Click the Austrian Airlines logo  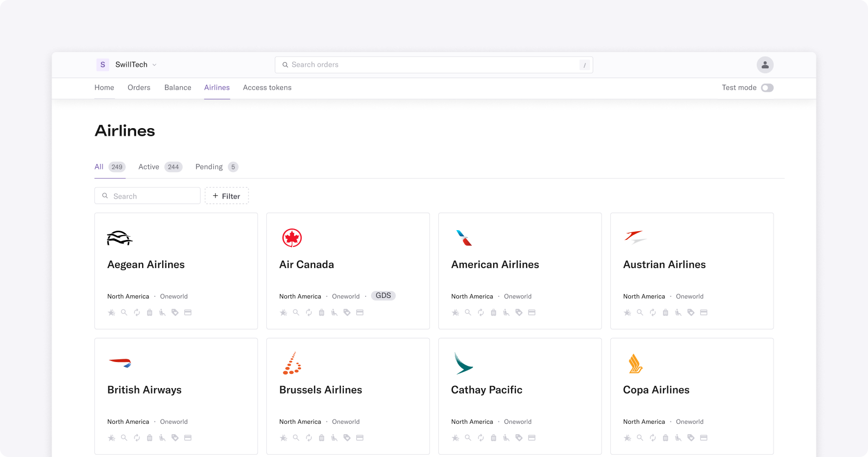(635, 237)
